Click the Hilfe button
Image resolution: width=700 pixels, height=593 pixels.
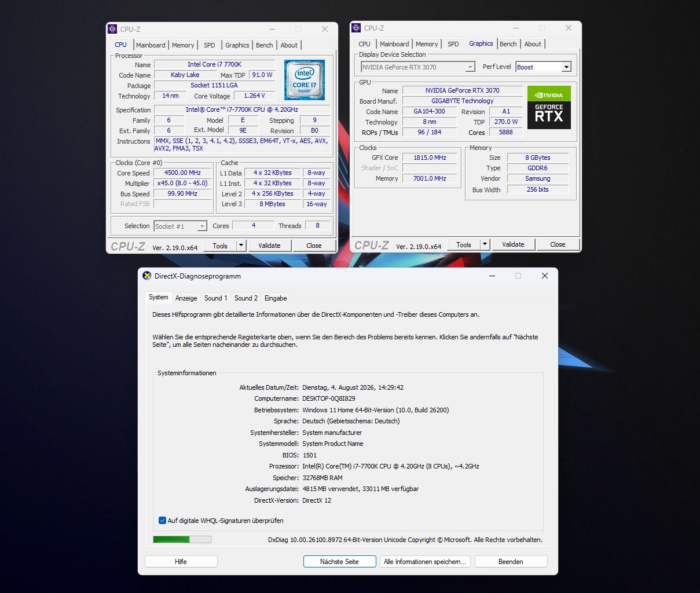click(181, 562)
